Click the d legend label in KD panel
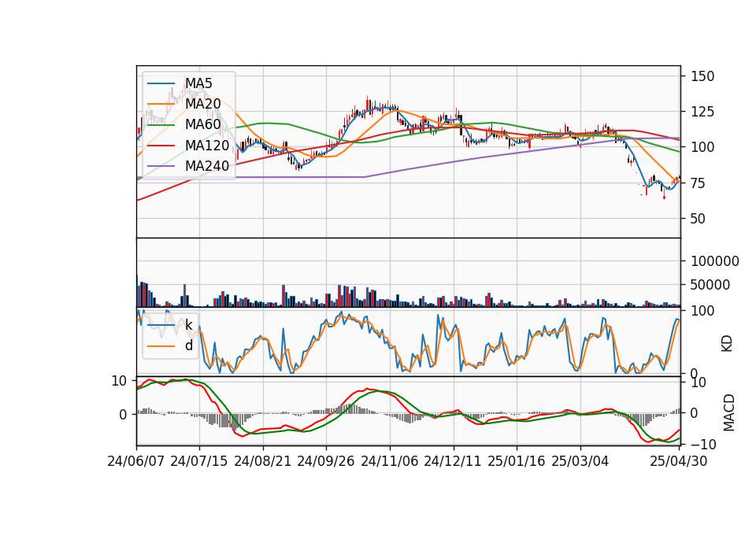This screenshot has height=543, width=756. pos(189,345)
